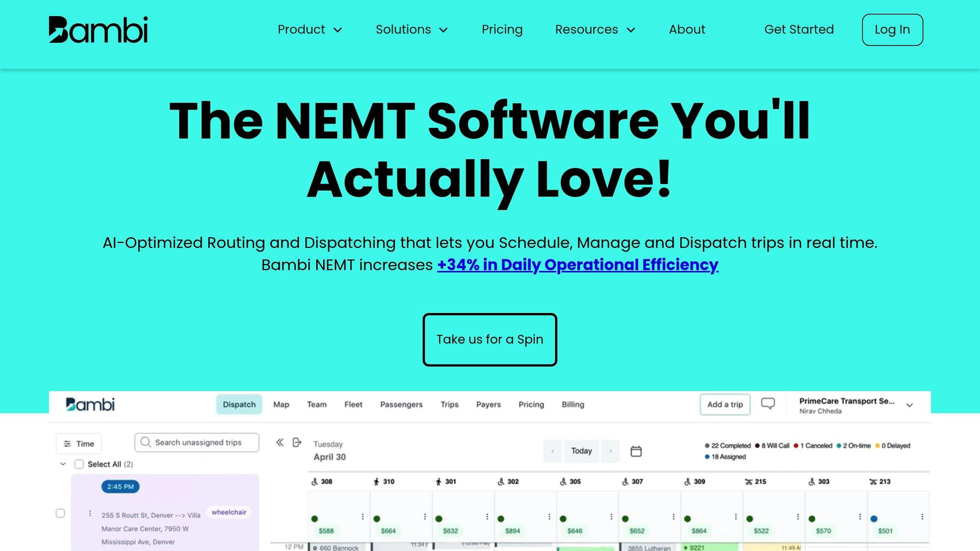
Task: Click the 1 Canceled status legend
Action: pyautogui.click(x=813, y=446)
